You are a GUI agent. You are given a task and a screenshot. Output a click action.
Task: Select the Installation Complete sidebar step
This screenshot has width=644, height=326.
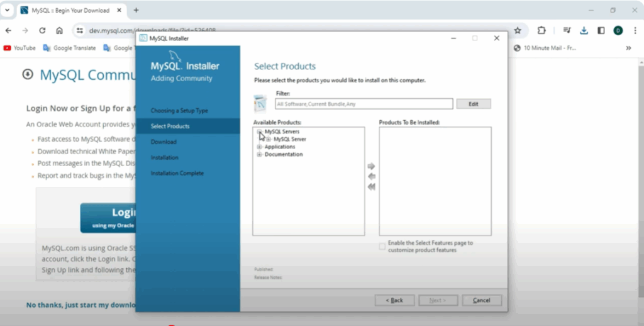[177, 173]
